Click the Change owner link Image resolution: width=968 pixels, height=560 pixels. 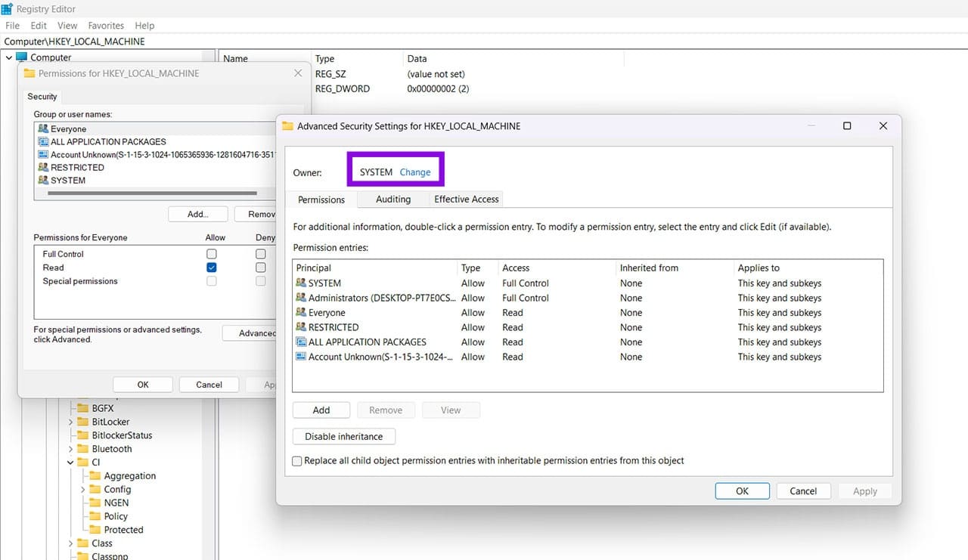[x=415, y=172]
